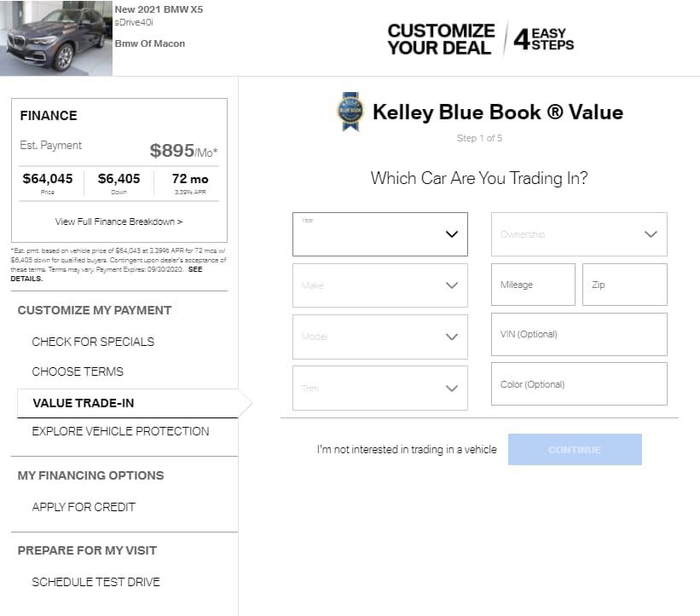Screen dimensions: 700x616
Task: Click the Kelley Blue Book badge icon
Action: coord(350,112)
